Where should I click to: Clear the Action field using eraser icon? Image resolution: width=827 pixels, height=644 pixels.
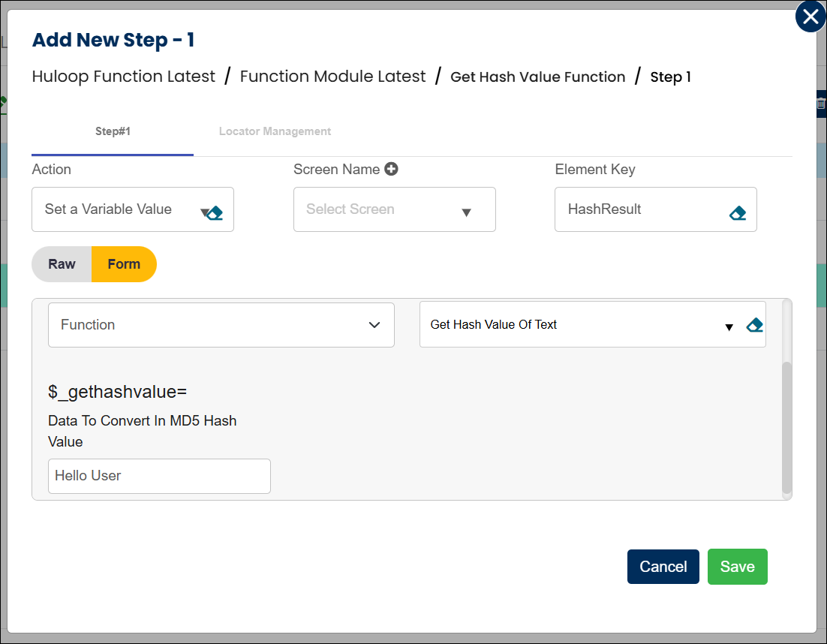click(x=215, y=213)
